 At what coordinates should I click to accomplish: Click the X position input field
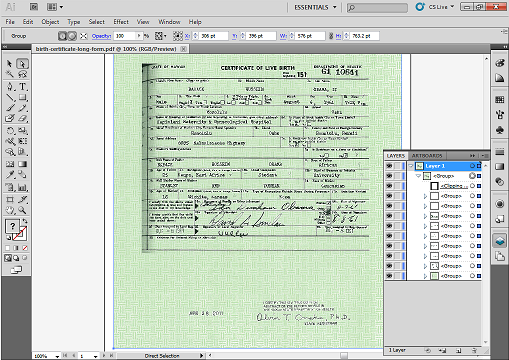coord(213,36)
